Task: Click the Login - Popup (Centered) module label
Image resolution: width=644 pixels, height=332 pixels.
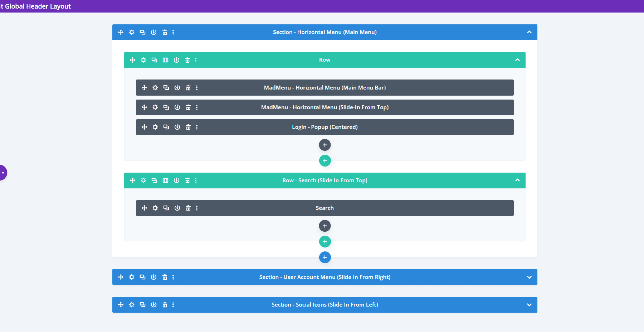Action: click(x=325, y=127)
